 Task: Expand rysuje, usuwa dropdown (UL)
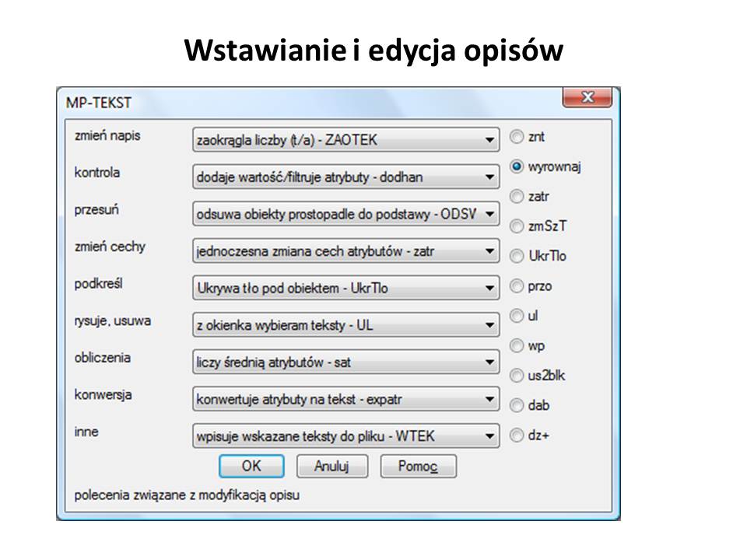[345, 325]
